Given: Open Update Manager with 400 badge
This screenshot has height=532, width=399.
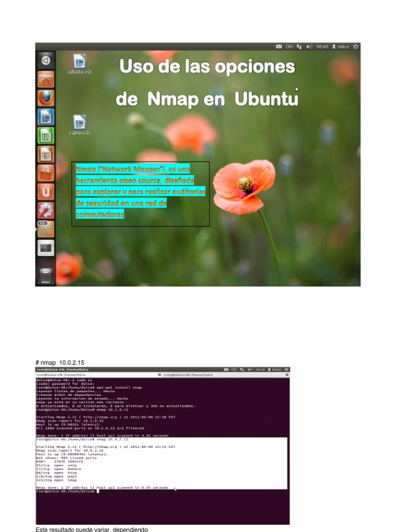Looking at the screenshot, I should click(46, 229).
